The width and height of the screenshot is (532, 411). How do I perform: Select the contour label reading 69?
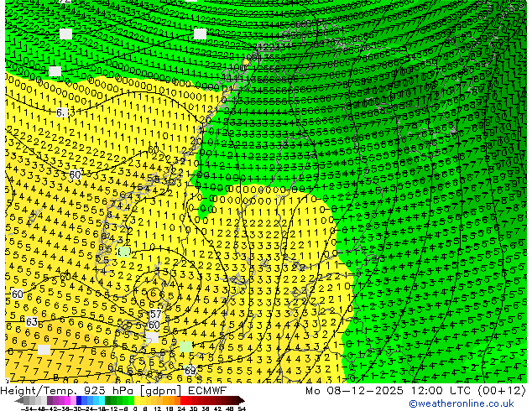190,371
